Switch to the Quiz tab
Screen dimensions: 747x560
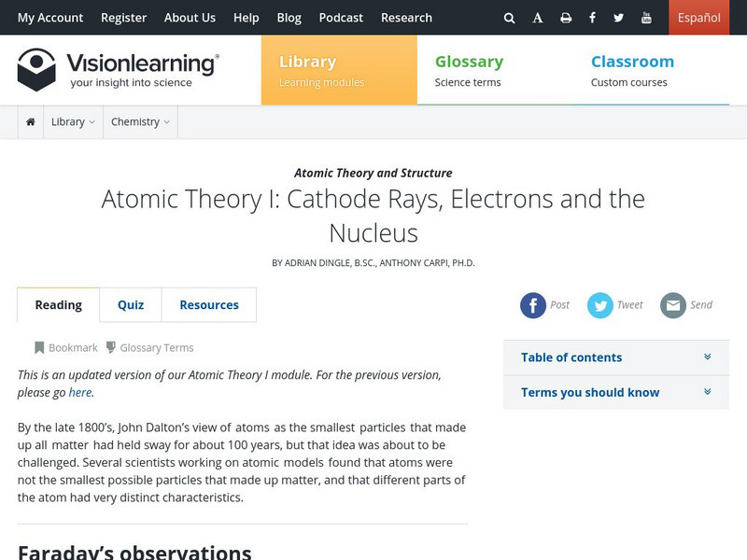click(131, 305)
